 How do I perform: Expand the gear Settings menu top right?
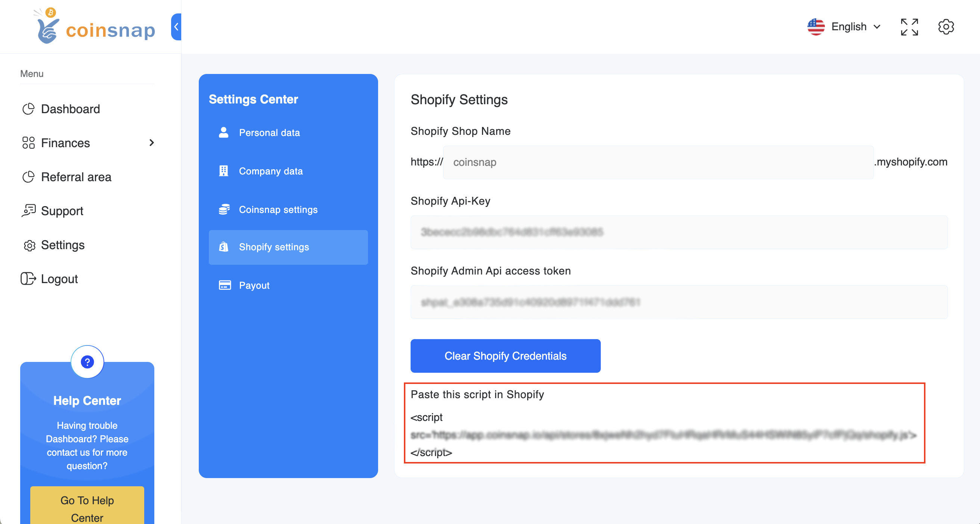click(x=946, y=27)
